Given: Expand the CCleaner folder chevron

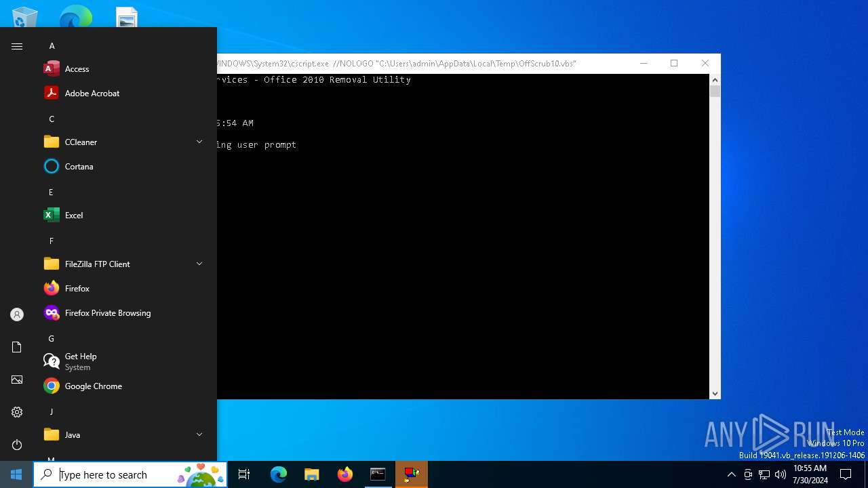Looking at the screenshot, I should click(199, 142).
